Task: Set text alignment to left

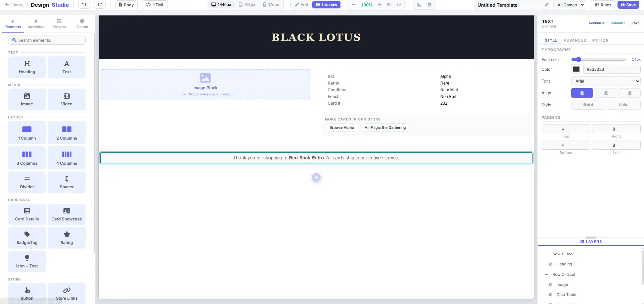Action: point(582,93)
